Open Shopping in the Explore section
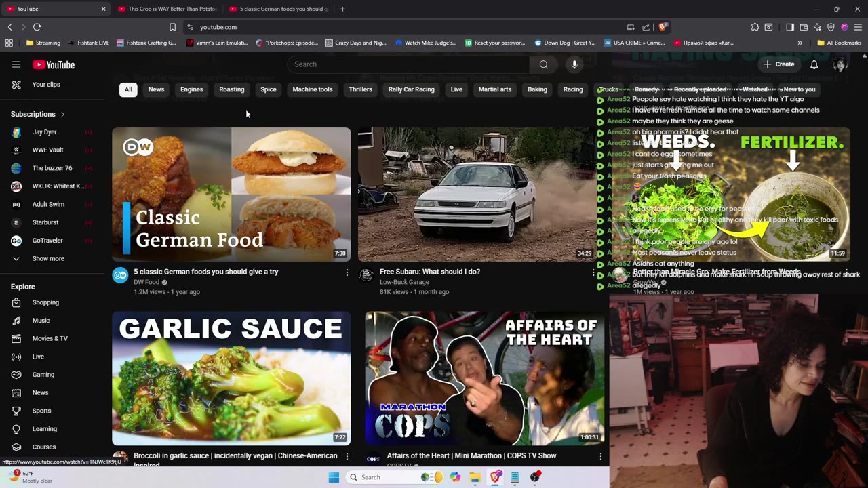868x488 pixels. tap(46, 302)
